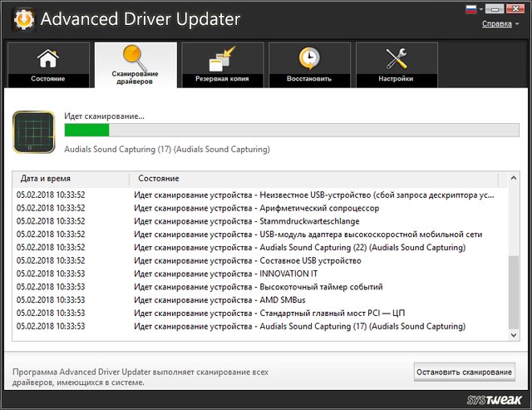Screen dimensions: 532x410
Task: Click the log scrollbar up arrow
Action: click(x=514, y=178)
